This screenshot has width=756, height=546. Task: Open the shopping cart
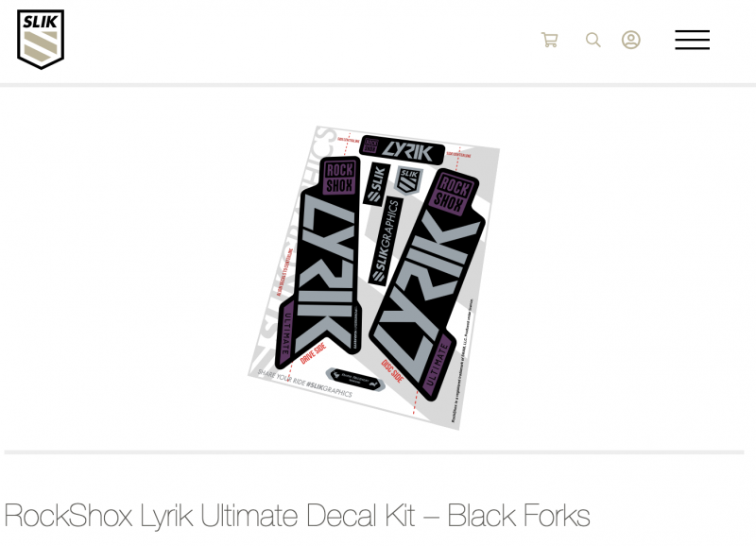point(550,40)
